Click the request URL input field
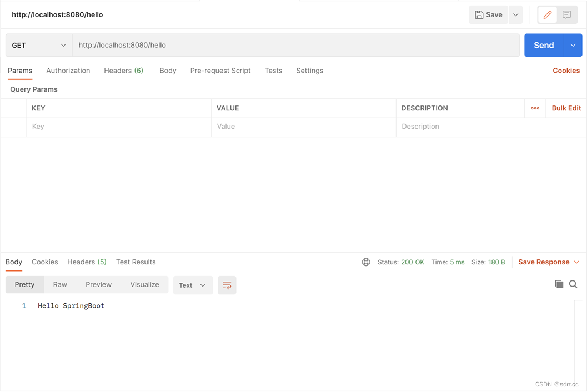Screen dimensions: 587x392 point(296,46)
